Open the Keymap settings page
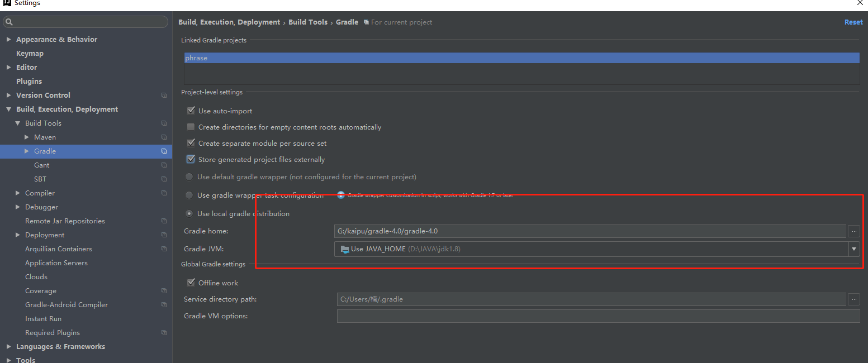Screen dimensions: 868x363 point(30,54)
